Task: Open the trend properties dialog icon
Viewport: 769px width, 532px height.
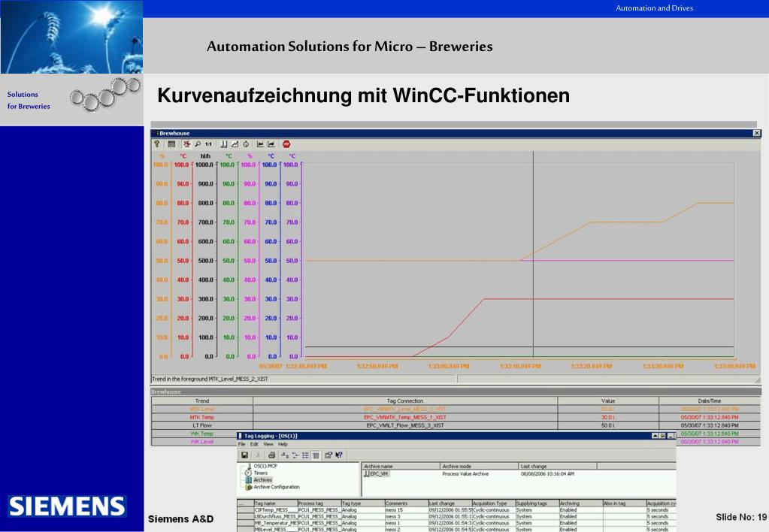Action: pyautogui.click(x=171, y=144)
